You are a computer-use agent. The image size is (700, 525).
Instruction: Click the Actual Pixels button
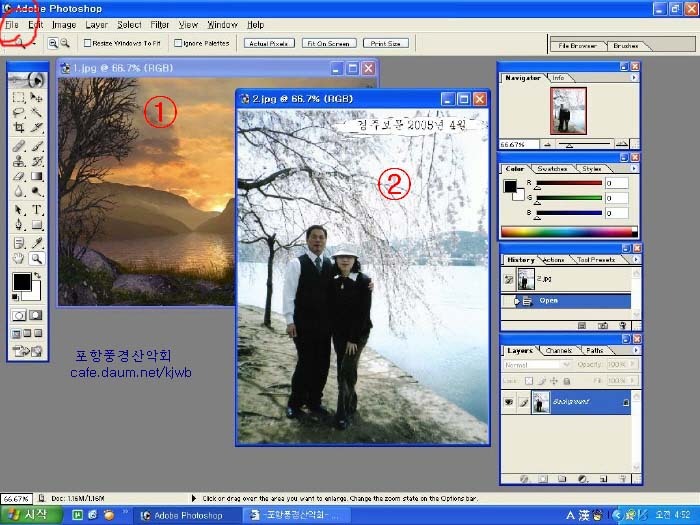tap(269, 43)
